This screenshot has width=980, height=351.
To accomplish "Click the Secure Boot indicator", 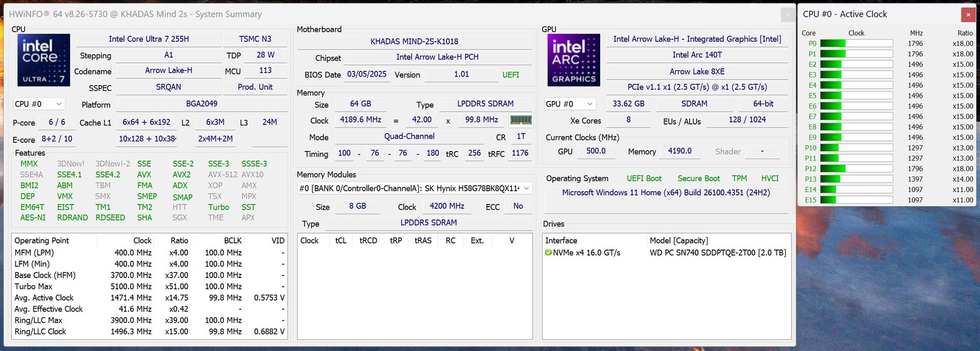I will [x=699, y=179].
